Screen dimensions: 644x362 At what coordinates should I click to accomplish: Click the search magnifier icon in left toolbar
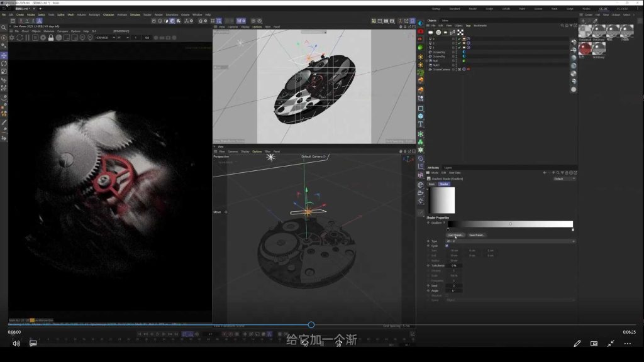tap(4, 28)
